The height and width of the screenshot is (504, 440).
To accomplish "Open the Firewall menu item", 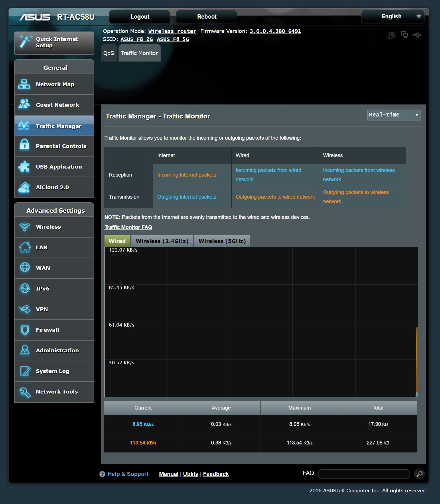I will click(54, 330).
